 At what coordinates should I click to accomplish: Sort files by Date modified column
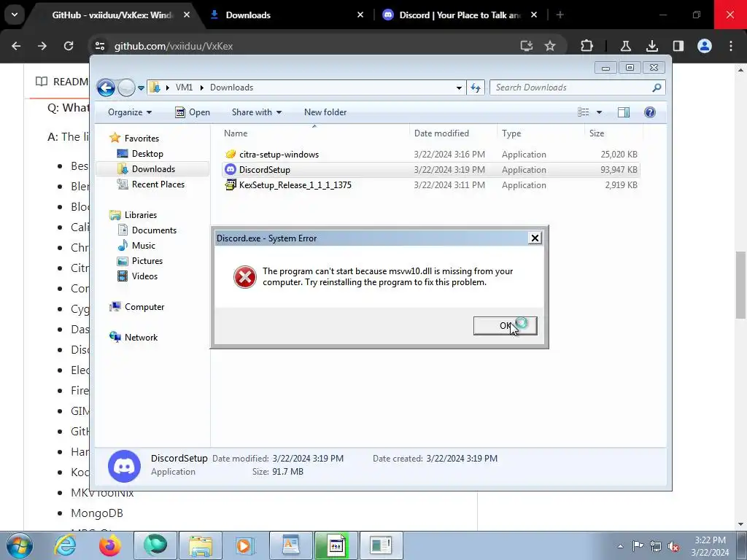click(x=453, y=133)
